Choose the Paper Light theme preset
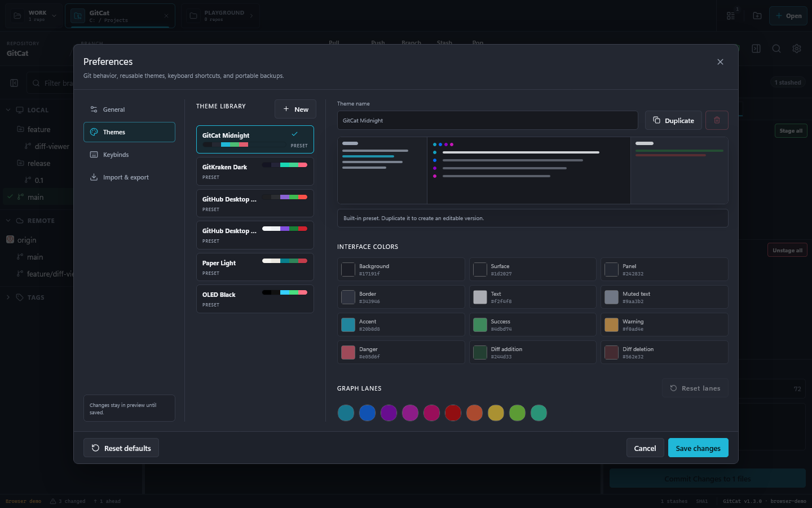This screenshot has height=508, width=812. [255, 267]
